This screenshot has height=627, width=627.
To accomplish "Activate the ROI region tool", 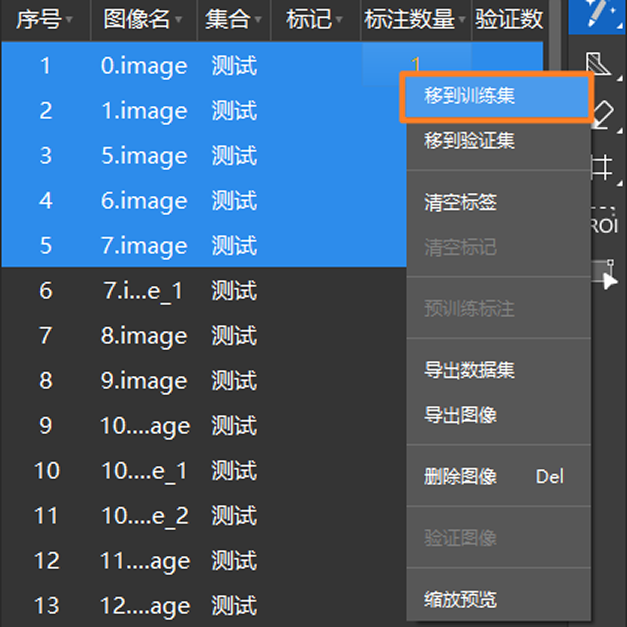I will [604, 222].
